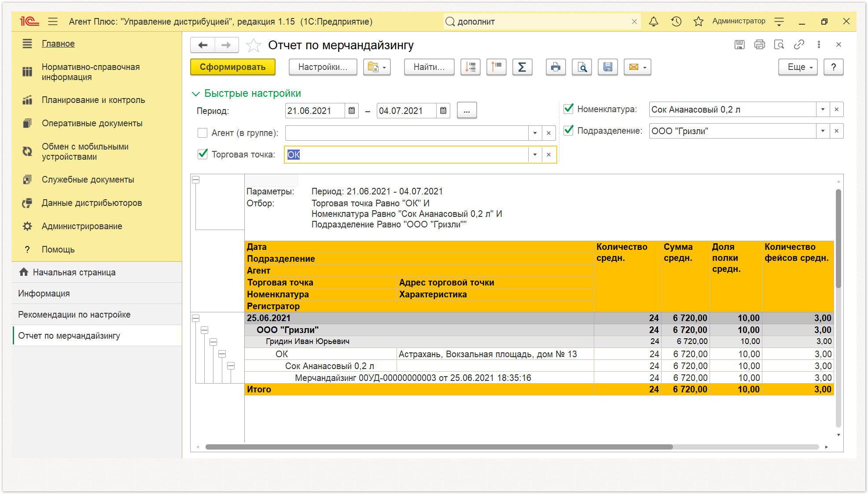The width and height of the screenshot is (868, 494).
Task: Expand the Еще menu button
Action: pos(798,67)
